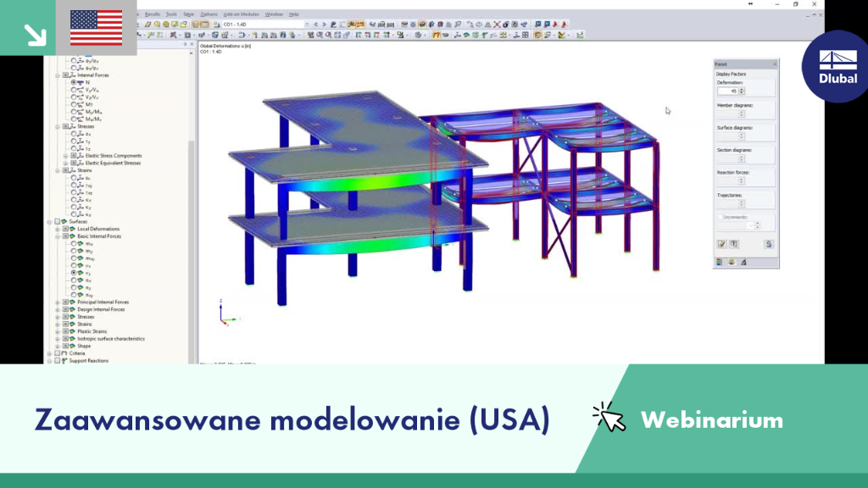Click the panel edit settings icon
868x488 pixels.
pyautogui.click(x=722, y=244)
